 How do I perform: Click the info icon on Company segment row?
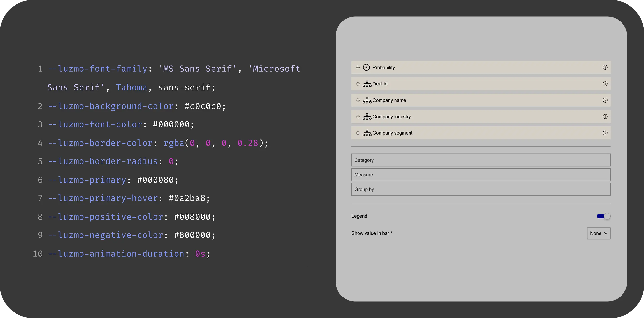(x=605, y=133)
